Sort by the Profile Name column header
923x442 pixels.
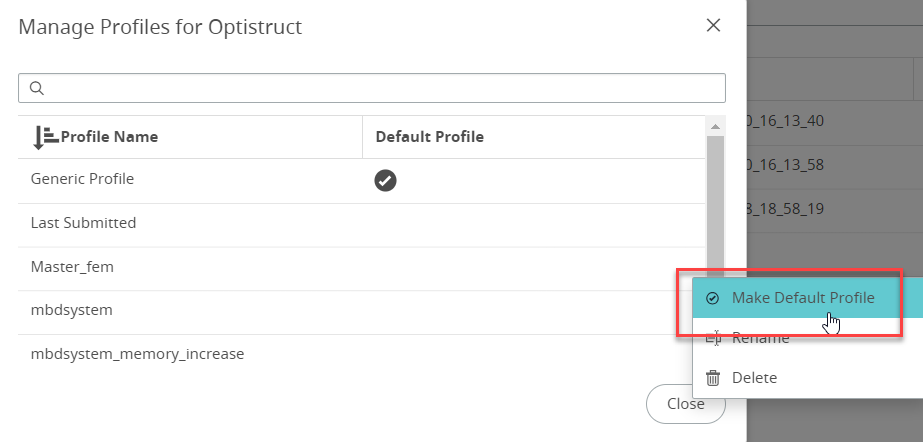click(x=109, y=137)
